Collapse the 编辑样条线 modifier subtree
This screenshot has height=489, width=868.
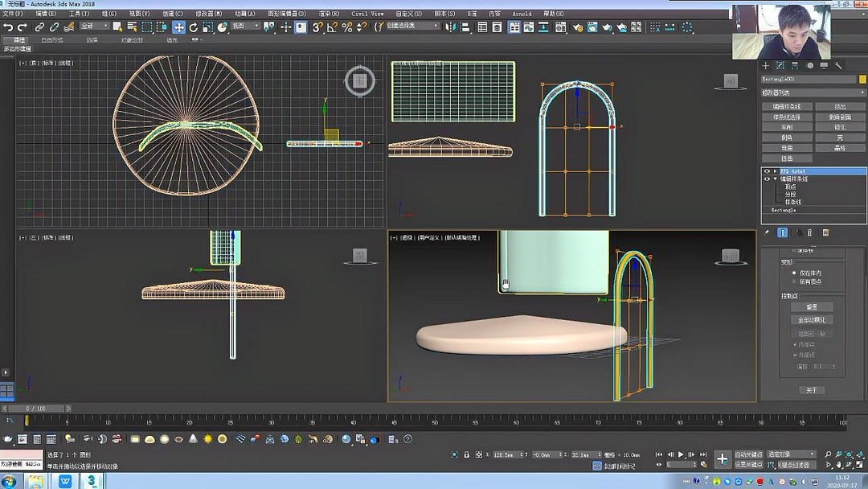[774, 178]
